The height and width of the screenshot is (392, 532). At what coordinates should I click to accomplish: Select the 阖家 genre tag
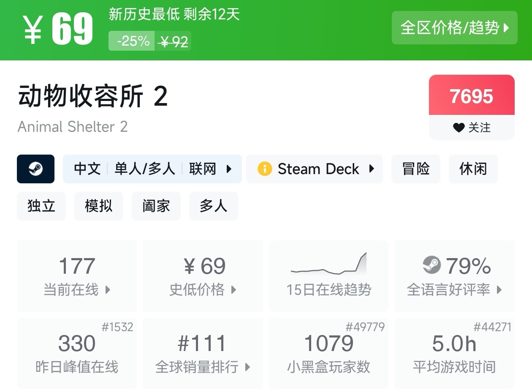[156, 206]
